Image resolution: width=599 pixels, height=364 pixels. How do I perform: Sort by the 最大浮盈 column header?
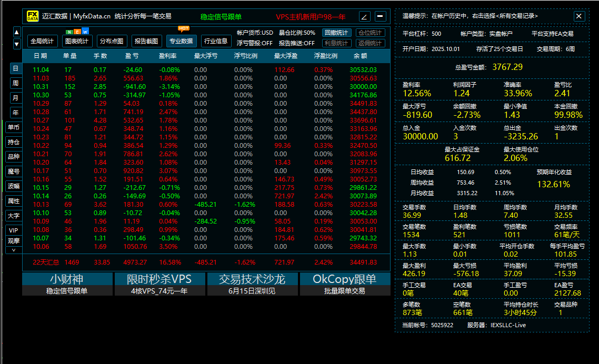[286, 56]
